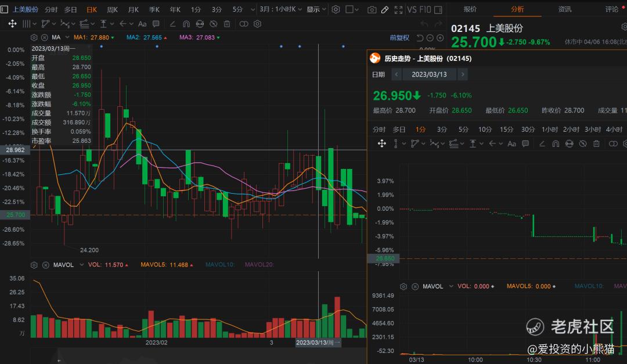Click the pencil draw icon in top bar

tap(385, 10)
